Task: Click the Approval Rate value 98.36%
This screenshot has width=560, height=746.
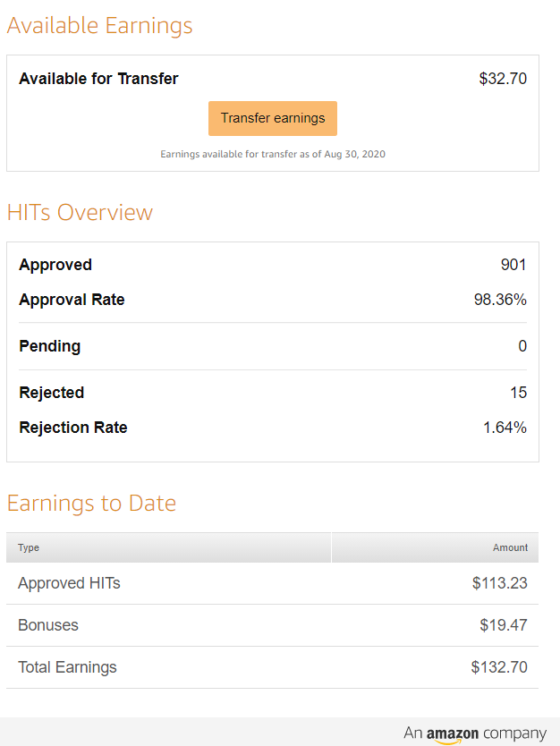Action: [500, 300]
